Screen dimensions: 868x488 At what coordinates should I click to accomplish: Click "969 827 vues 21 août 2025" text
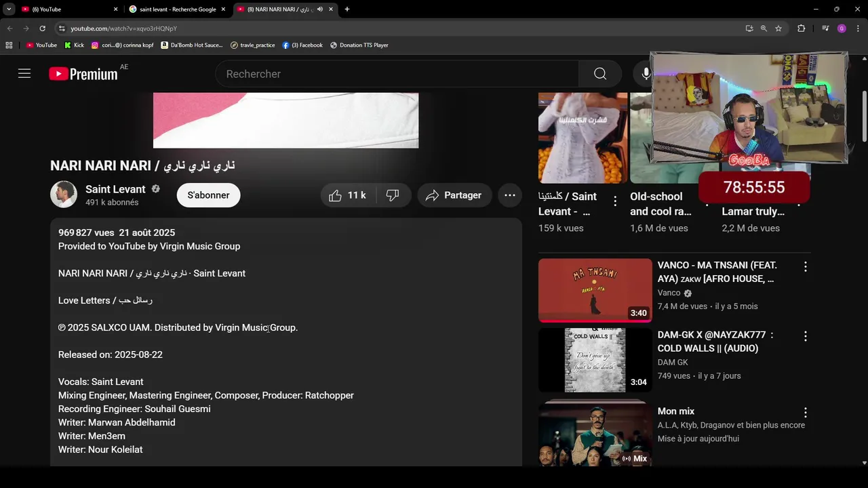pos(117,232)
